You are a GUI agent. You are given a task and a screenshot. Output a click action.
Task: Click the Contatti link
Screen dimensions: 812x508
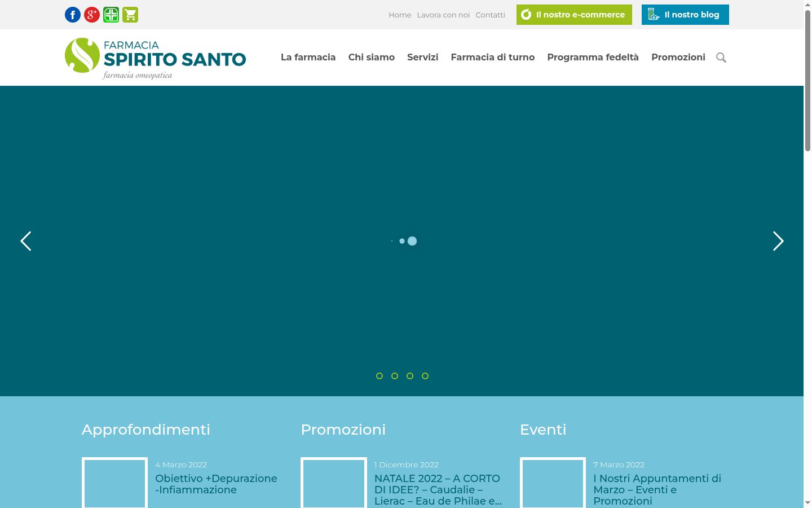(x=490, y=15)
